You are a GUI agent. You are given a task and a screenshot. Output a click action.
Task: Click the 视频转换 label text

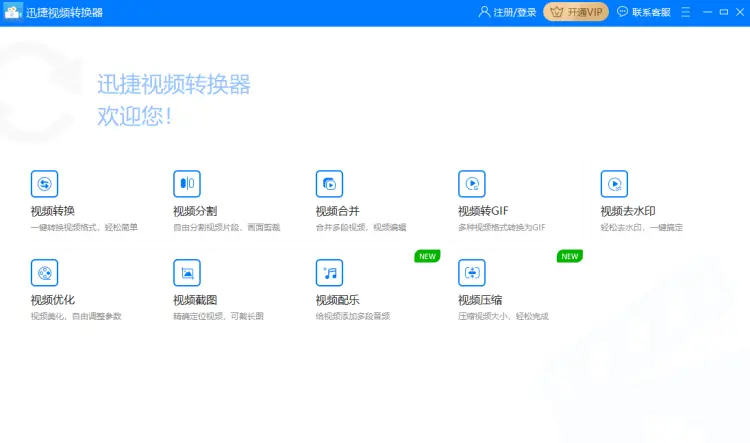pos(53,211)
